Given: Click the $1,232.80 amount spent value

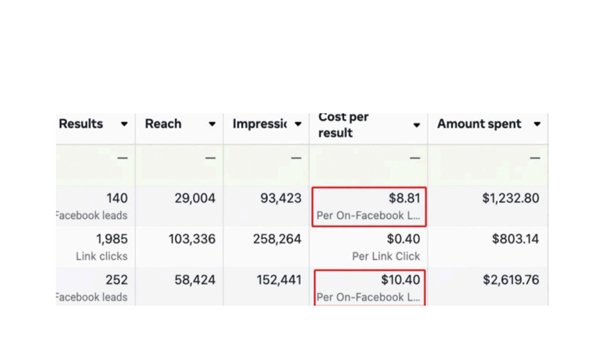Looking at the screenshot, I should (511, 198).
